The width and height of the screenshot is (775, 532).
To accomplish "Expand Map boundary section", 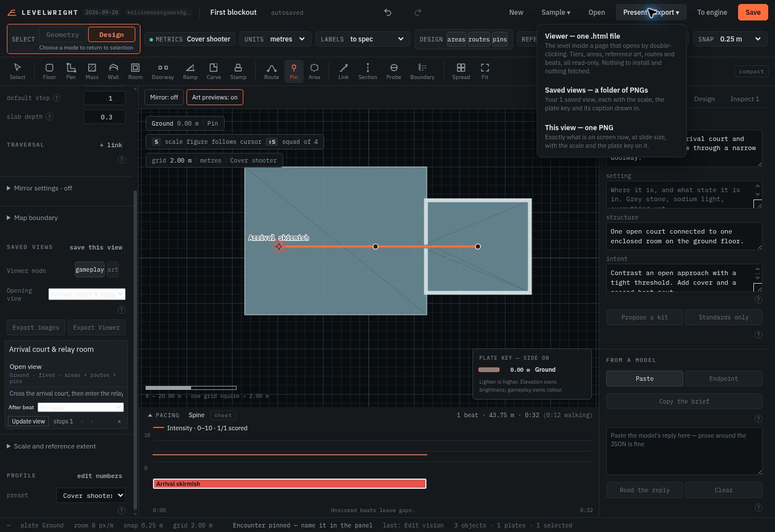I will tap(32, 218).
